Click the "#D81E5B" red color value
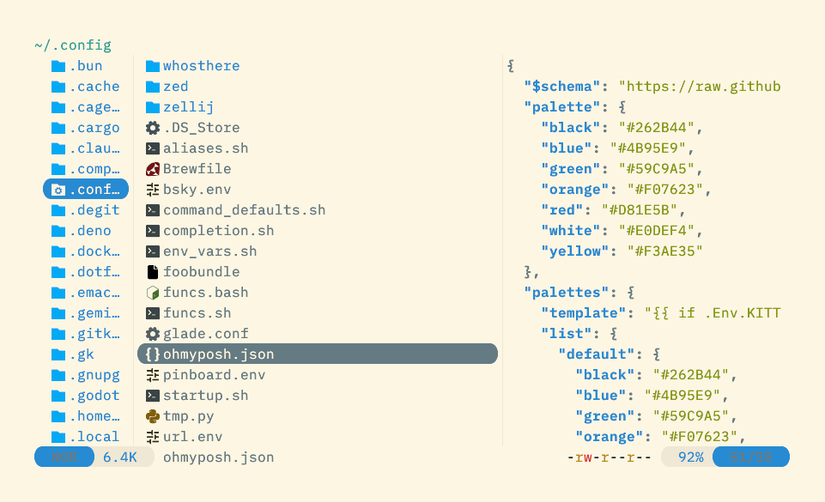Image resolution: width=825 pixels, height=502 pixels. [x=639, y=210]
